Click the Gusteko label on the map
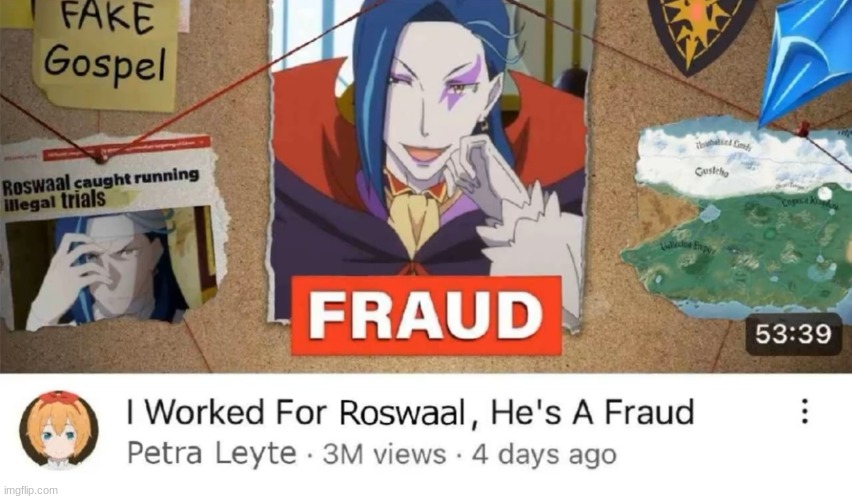The image size is (852, 499). [x=712, y=172]
